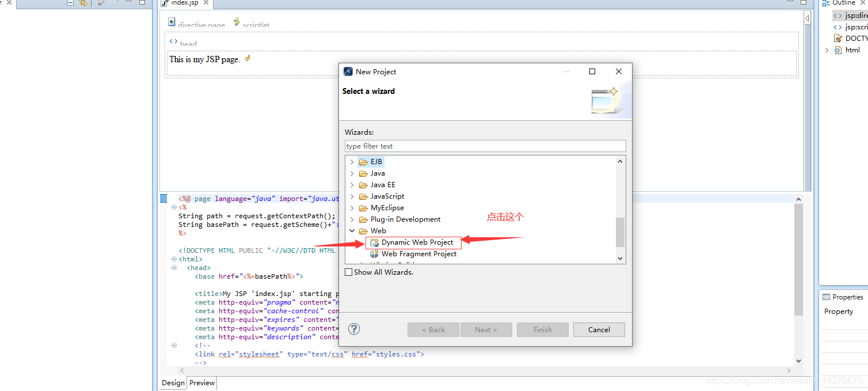Click the New Project dialog title icon
This screenshot has width=868, height=391.
click(x=348, y=71)
